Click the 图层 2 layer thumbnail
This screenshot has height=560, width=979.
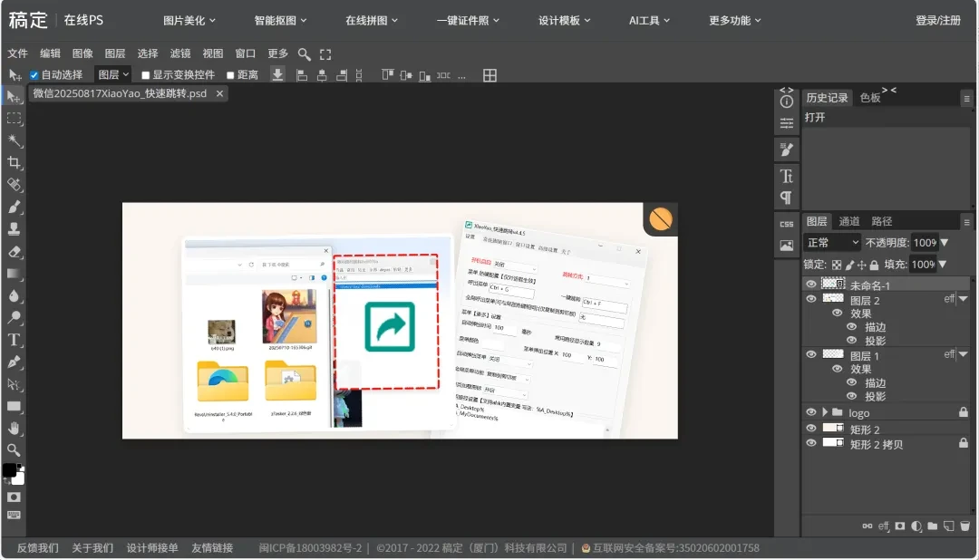pos(833,298)
